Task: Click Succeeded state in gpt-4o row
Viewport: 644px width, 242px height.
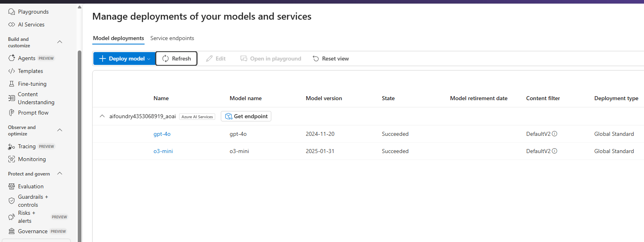Action: coord(395,134)
